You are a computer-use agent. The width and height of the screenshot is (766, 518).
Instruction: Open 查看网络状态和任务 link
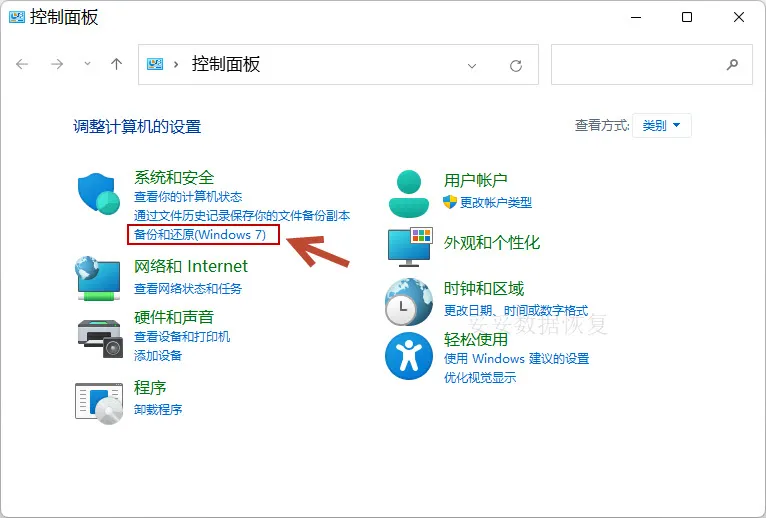pyautogui.click(x=188, y=288)
